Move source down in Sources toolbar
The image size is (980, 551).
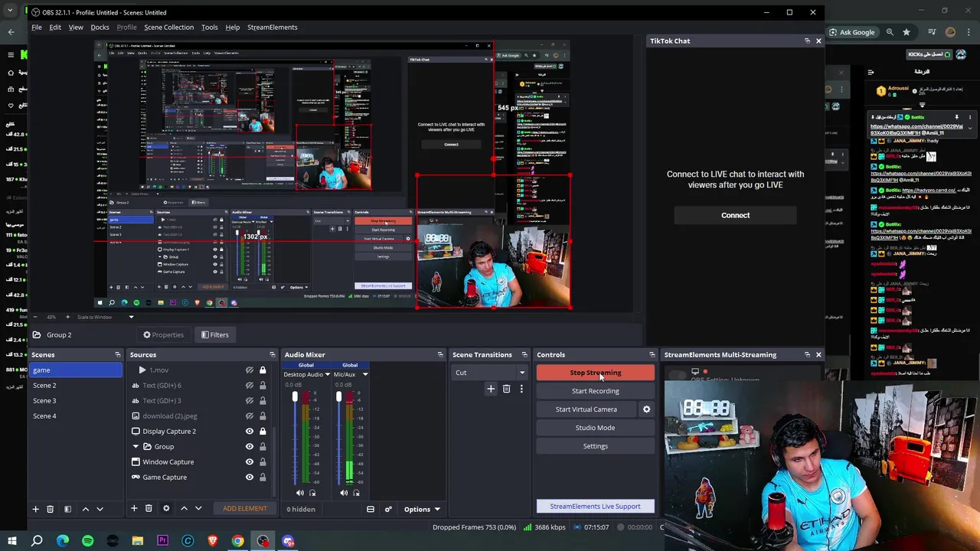(198, 508)
